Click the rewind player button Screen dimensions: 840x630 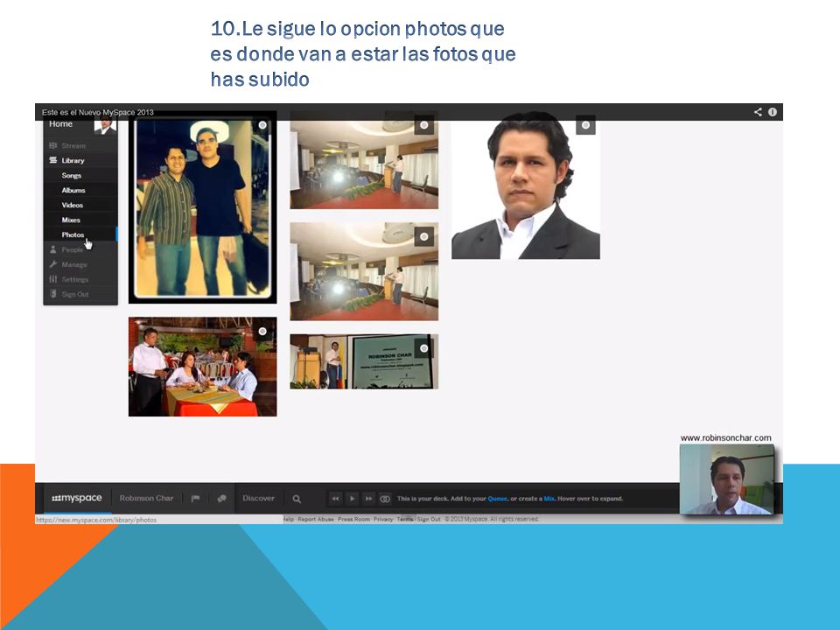[x=335, y=499]
